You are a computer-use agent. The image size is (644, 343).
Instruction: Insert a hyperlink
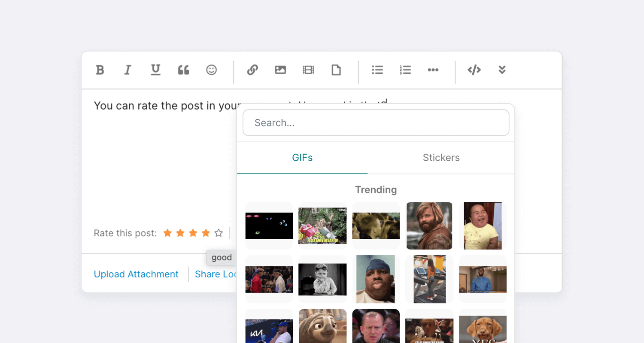[x=252, y=70]
